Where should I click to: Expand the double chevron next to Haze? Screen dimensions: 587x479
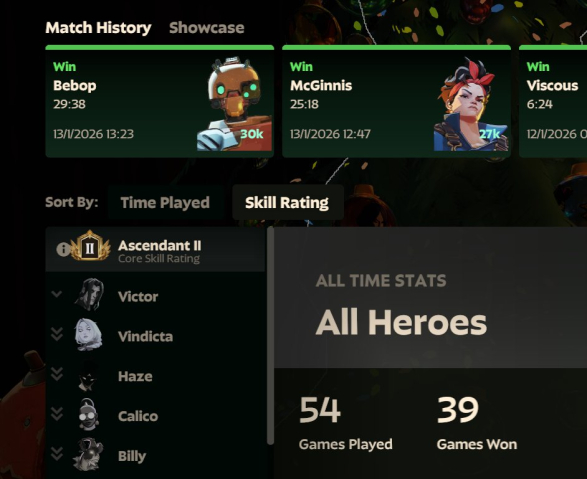tap(57, 374)
